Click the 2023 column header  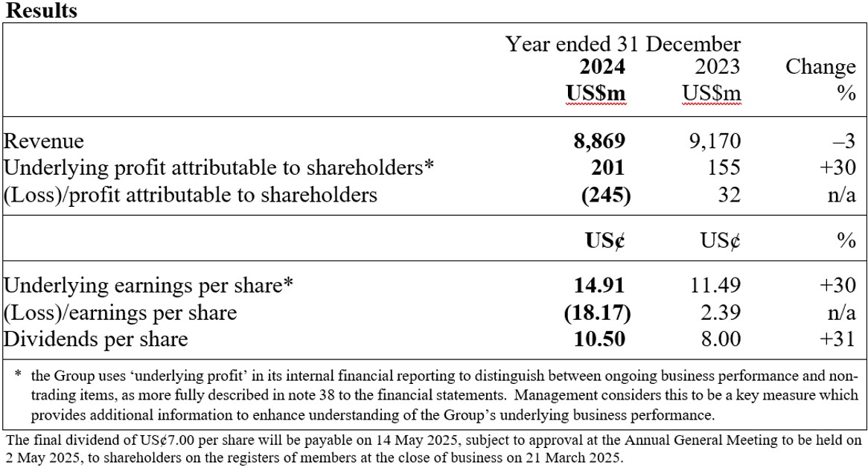point(717,67)
